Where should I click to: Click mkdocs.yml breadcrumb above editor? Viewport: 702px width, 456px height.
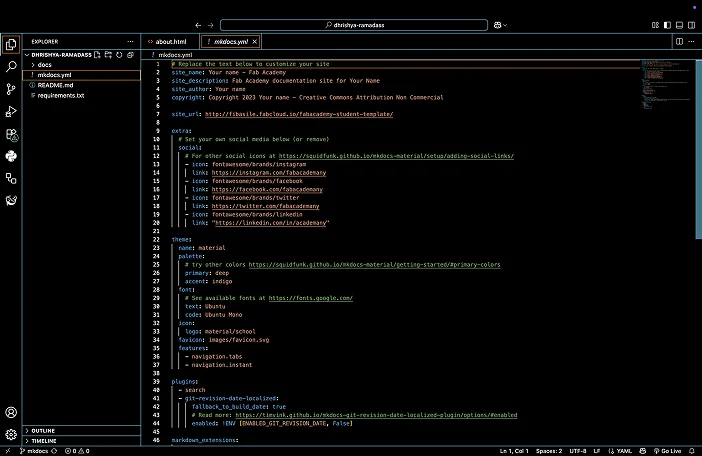[x=176, y=55]
